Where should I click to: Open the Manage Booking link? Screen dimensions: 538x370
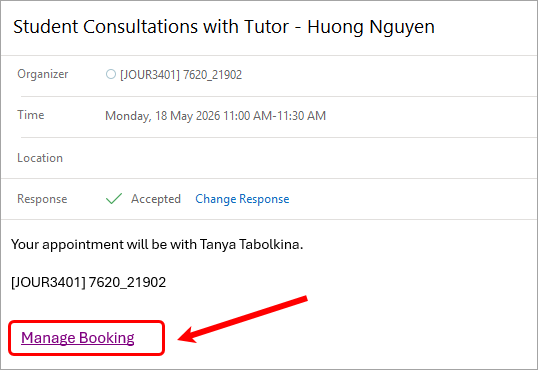click(x=78, y=338)
